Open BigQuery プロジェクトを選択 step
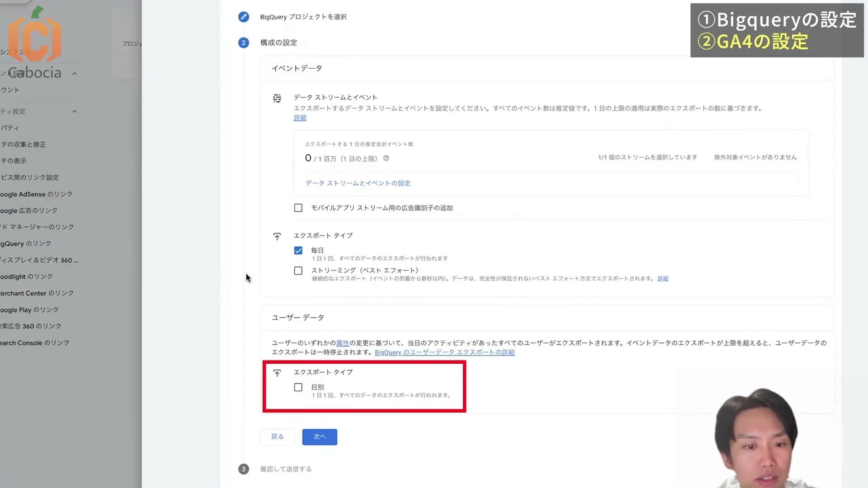Screen dimensions: 868x488 pos(303,17)
